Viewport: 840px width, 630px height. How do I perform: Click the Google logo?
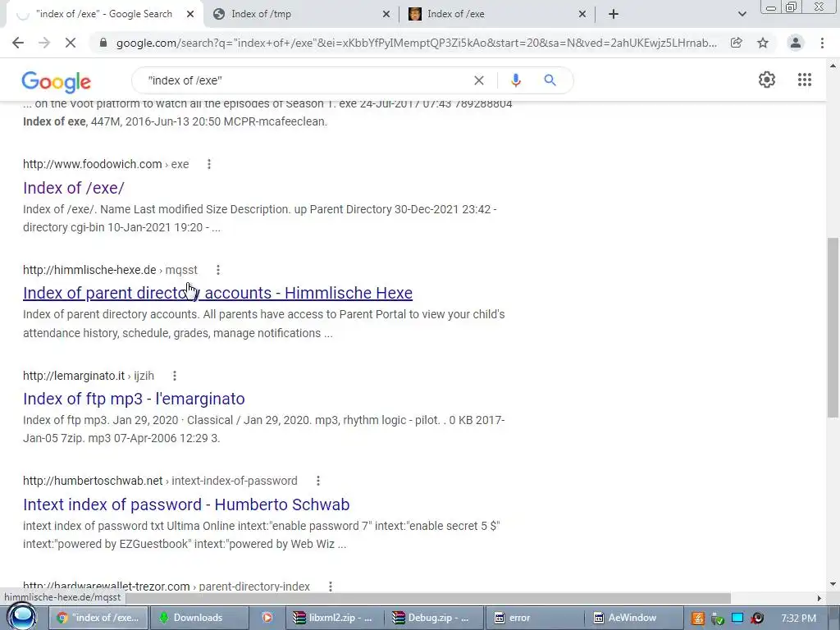(x=57, y=81)
